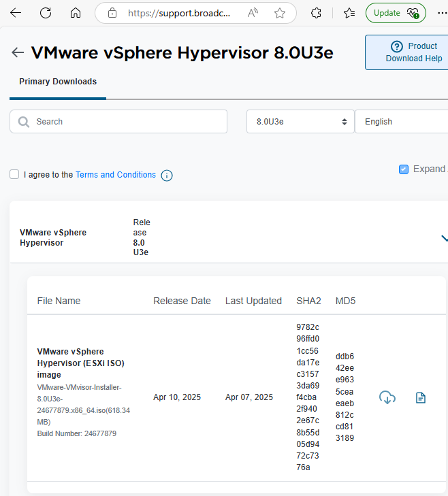Image resolution: width=448 pixels, height=496 pixels.
Task: Click the MD5 column header
Action: [x=345, y=301]
